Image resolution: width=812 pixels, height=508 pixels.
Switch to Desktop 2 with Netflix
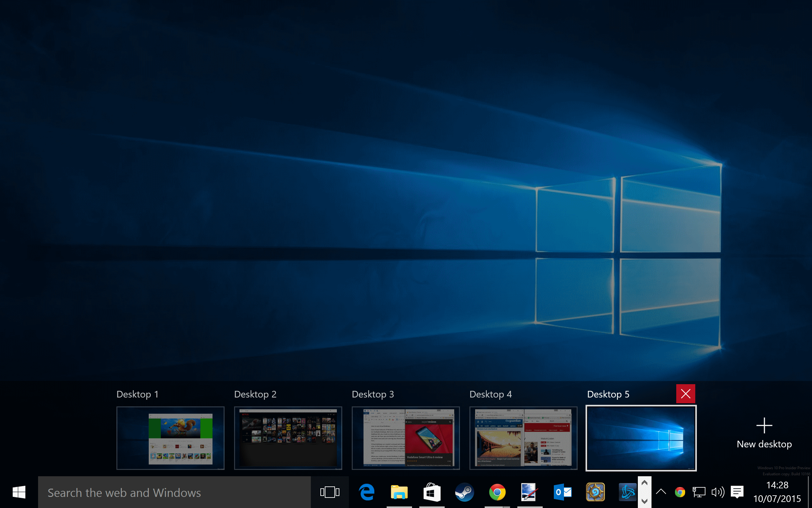288,438
